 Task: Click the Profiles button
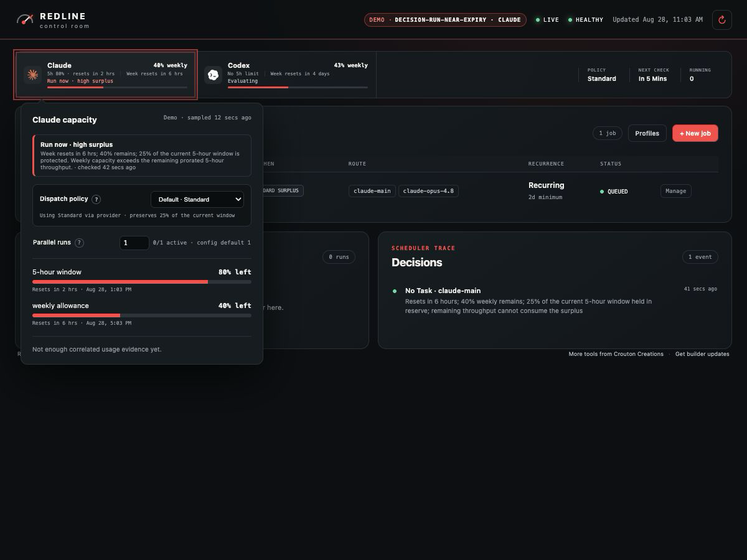pos(647,133)
